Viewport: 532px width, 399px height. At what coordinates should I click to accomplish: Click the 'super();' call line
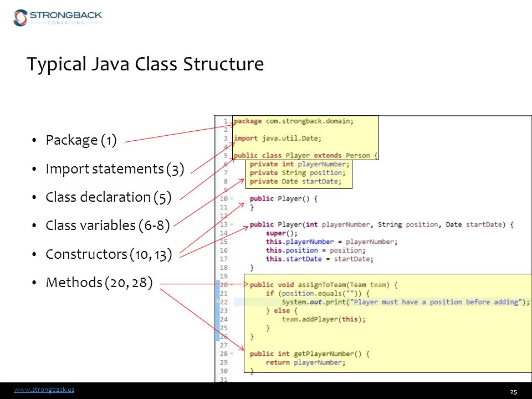point(282,233)
